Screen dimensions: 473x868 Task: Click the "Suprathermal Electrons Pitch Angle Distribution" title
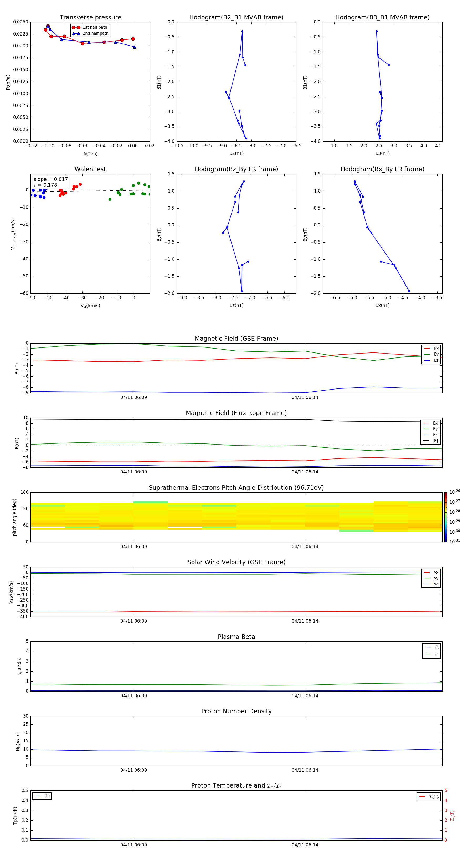[x=236, y=488]
